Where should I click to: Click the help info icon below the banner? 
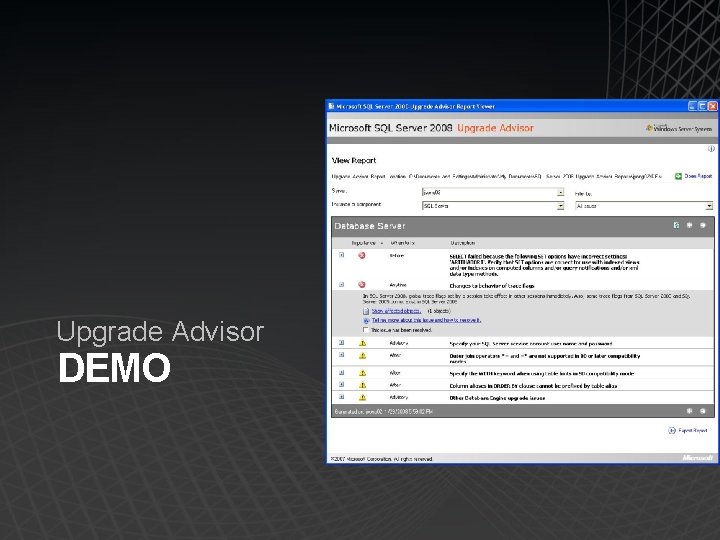click(711, 149)
